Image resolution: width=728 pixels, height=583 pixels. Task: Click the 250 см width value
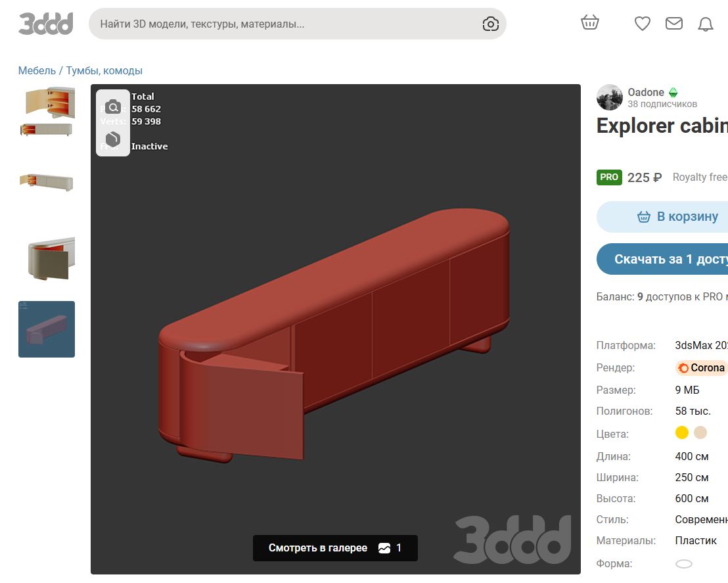[692, 478]
